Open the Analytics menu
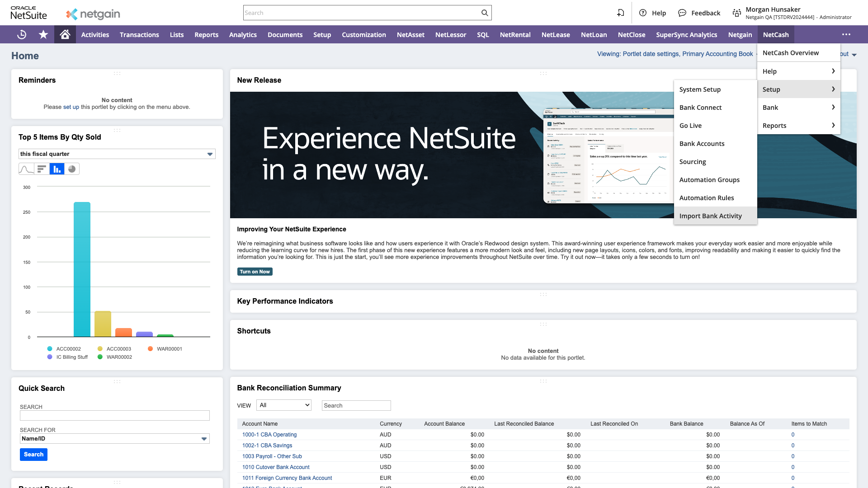Image resolution: width=868 pixels, height=488 pixels. 243,35
